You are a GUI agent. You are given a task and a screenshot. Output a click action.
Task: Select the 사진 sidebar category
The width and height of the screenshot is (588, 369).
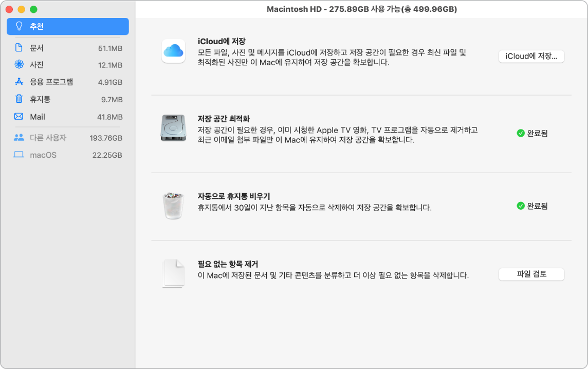pos(68,65)
